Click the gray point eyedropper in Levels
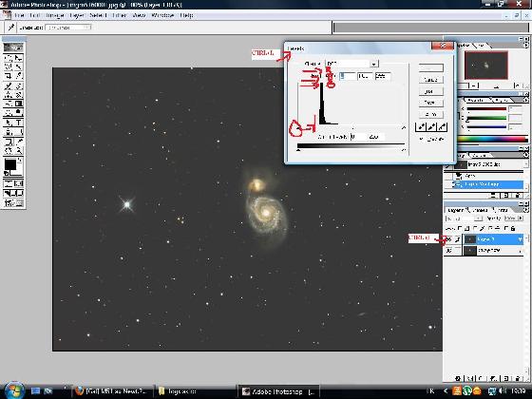 [431, 127]
